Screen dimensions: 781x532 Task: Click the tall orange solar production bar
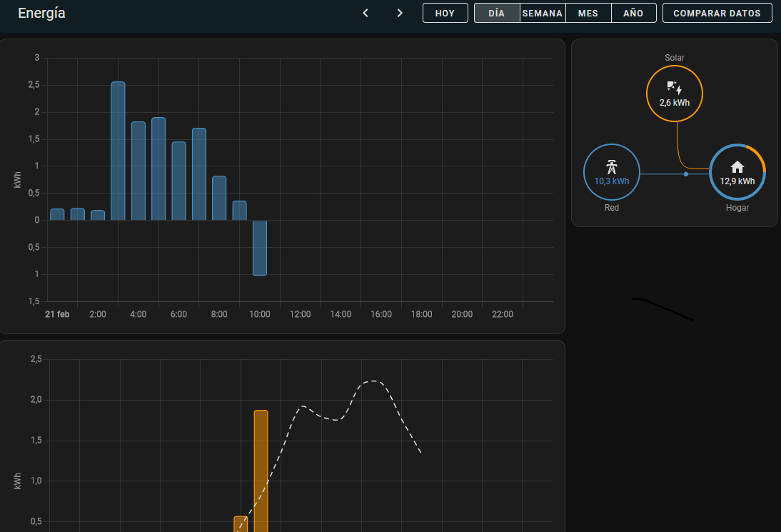[x=261, y=471]
